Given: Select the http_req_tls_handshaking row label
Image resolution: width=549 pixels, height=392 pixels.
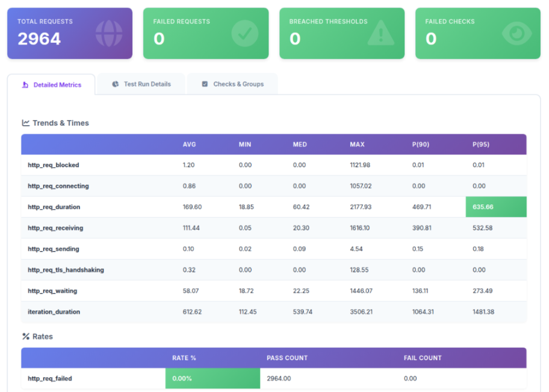Looking at the screenshot, I should [x=66, y=270].
